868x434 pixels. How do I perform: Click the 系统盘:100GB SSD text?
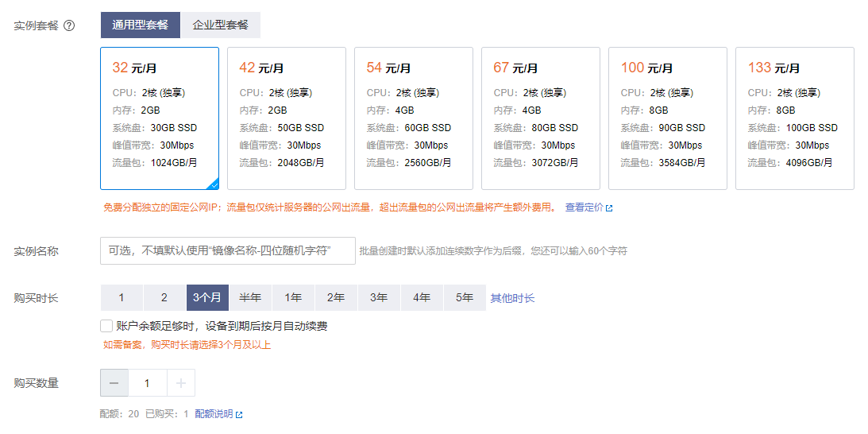[x=793, y=128]
